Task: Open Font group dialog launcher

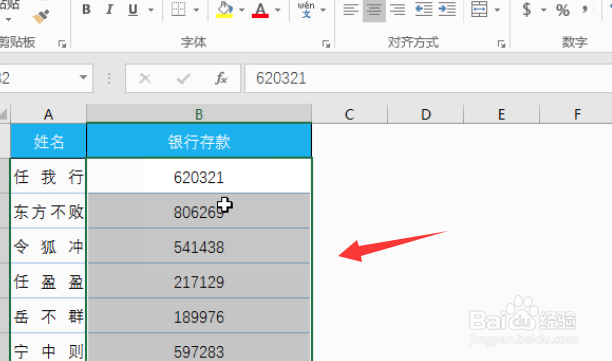Action: click(326, 44)
